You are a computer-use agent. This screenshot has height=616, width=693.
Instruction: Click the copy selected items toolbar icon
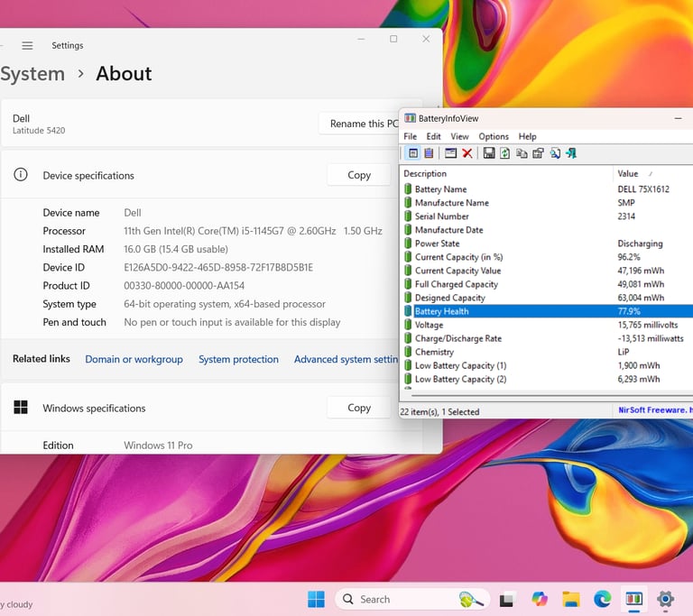pos(522,153)
